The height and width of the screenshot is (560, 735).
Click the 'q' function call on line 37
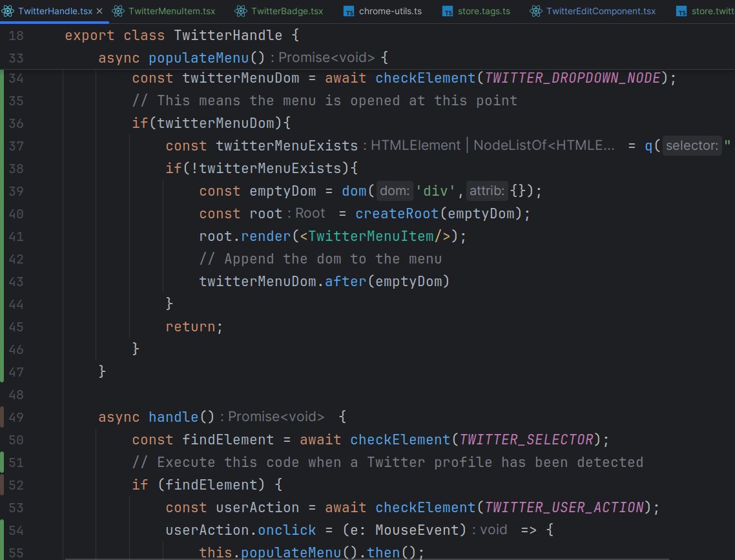click(x=648, y=146)
